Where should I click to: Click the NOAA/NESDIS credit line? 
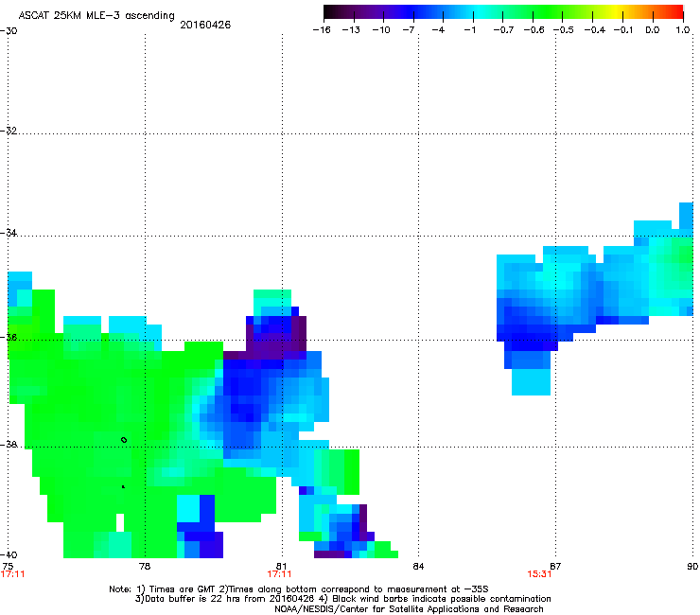click(x=409, y=609)
